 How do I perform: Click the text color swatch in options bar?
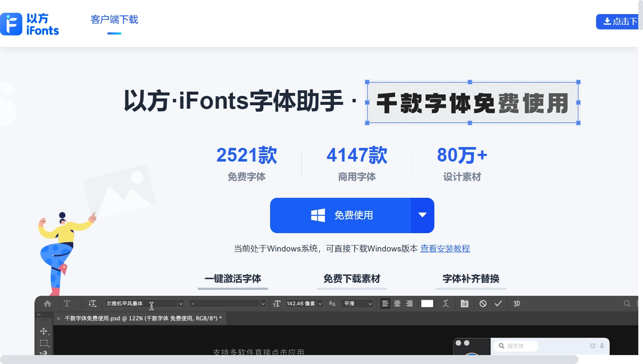coord(427,303)
